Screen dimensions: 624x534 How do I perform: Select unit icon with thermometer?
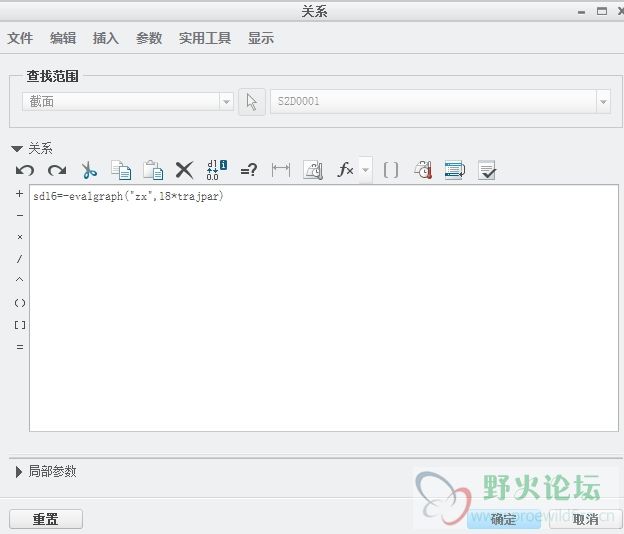tap(423, 170)
